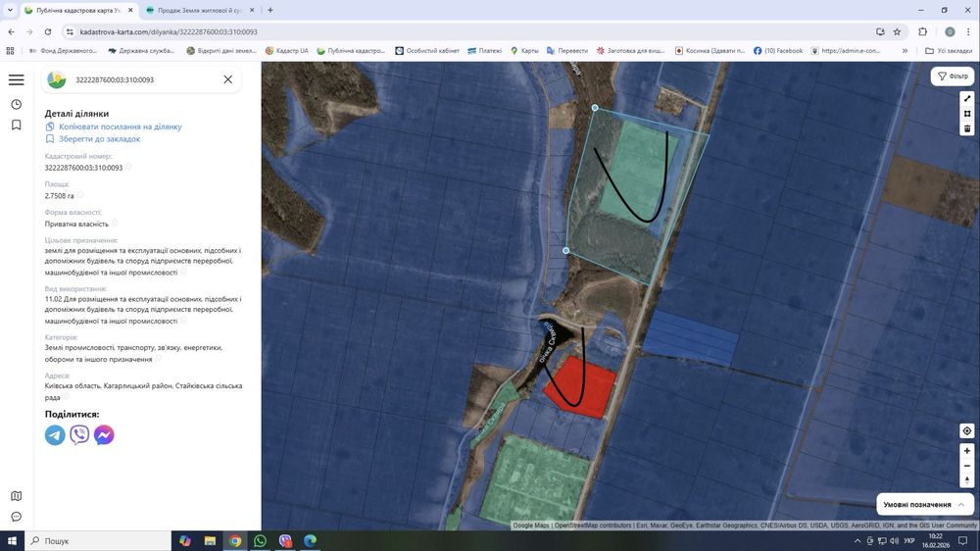Switch to Продаж Земля житлової tab
The width and height of the screenshot is (980, 551).
click(x=199, y=10)
